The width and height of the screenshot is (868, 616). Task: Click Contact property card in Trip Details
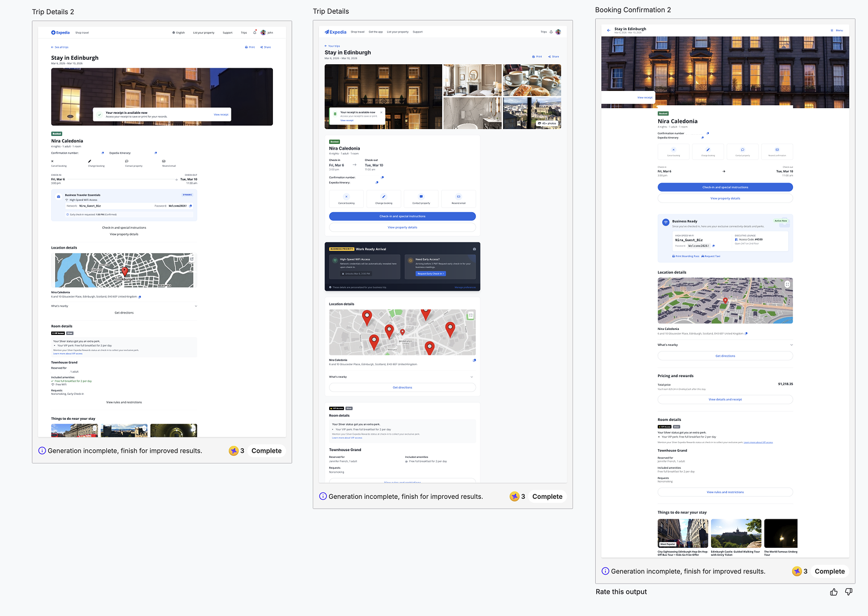click(x=421, y=199)
